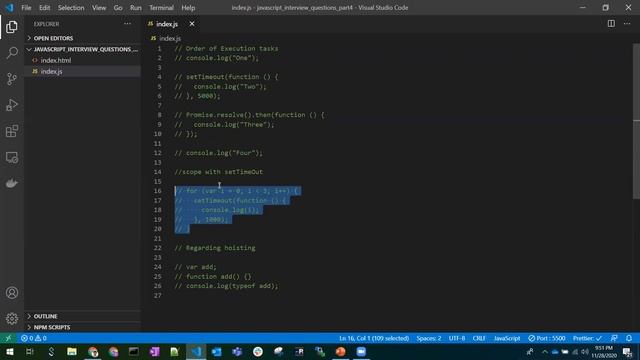
Task: Open File Explorer from taskbar
Action: pyautogui.click(x=72, y=352)
